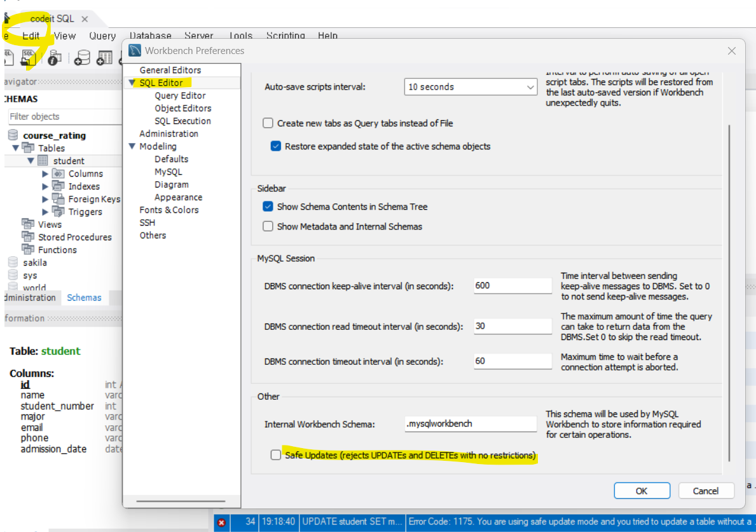
Task: Expand the Triggers node
Action: click(45, 212)
